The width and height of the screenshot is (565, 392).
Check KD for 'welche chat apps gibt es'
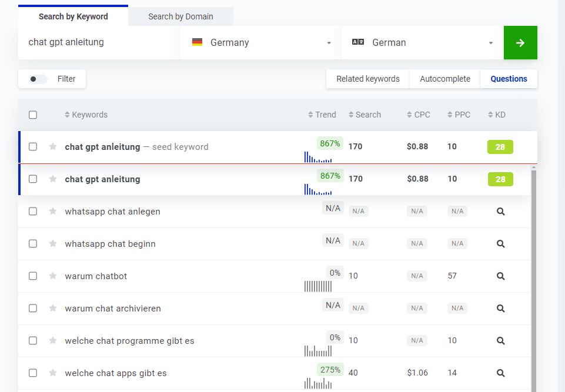tap(500, 373)
